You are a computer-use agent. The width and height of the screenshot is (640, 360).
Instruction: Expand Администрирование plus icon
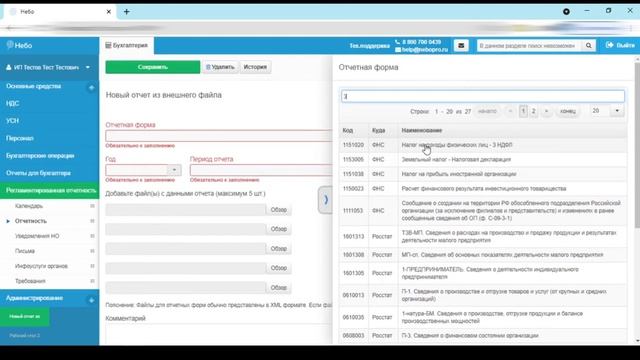pos(91,300)
